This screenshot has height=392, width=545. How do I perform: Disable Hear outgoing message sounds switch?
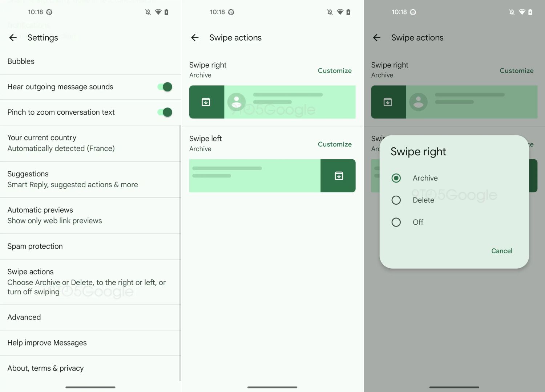tap(165, 87)
